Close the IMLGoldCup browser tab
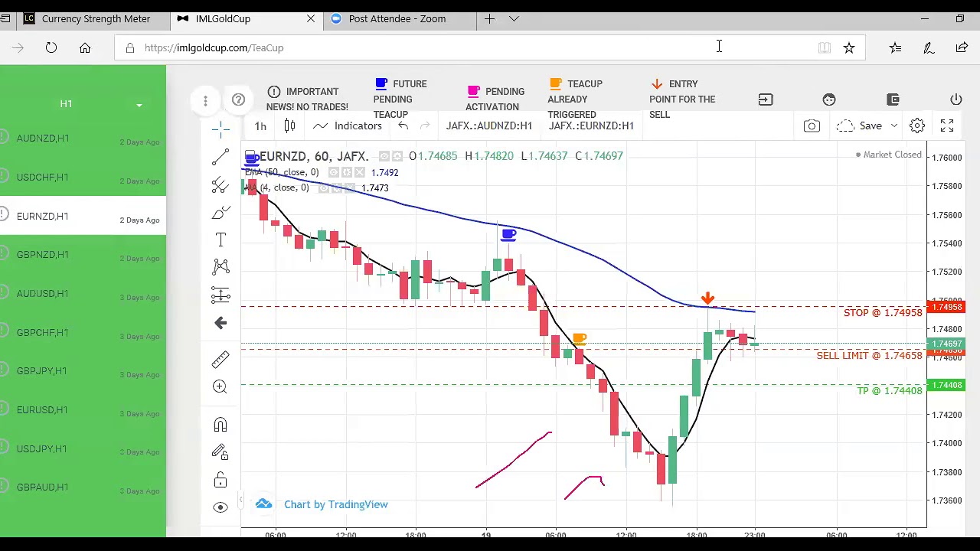980x551 pixels. click(x=311, y=18)
